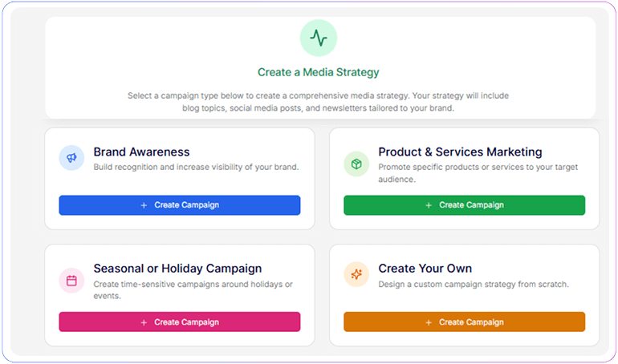Click the Product & Services box icon
The image size is (618, 364).
point(356,164)
